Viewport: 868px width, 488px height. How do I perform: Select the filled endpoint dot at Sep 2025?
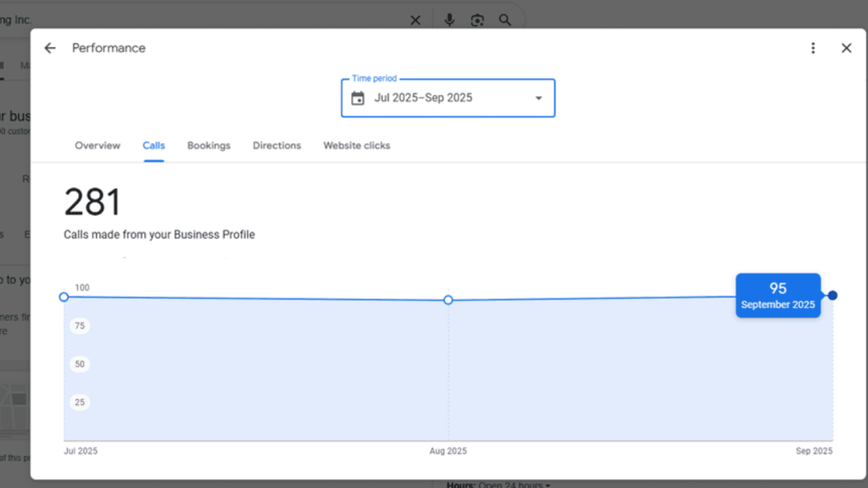pyautogui.click(x=832, y=295)
